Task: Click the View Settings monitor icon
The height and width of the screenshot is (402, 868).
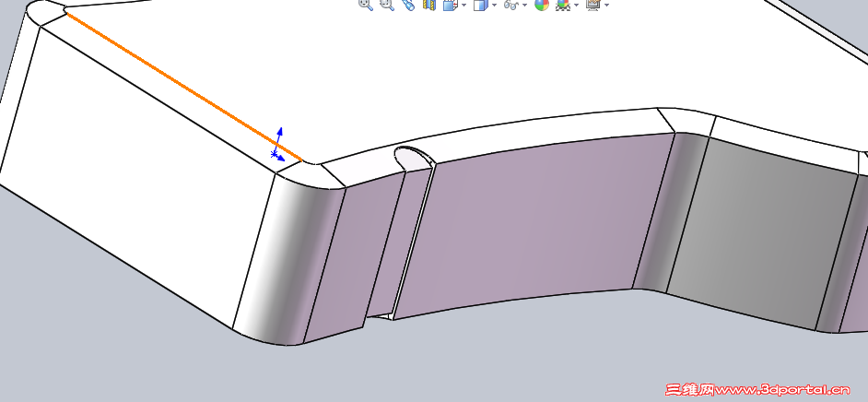Action: [593, 5]
